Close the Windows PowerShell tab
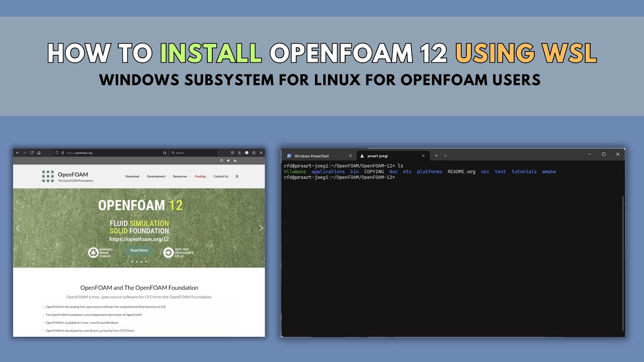Image resolution: width=644 pixels, height=362 pixels. [x=351, y=156]
